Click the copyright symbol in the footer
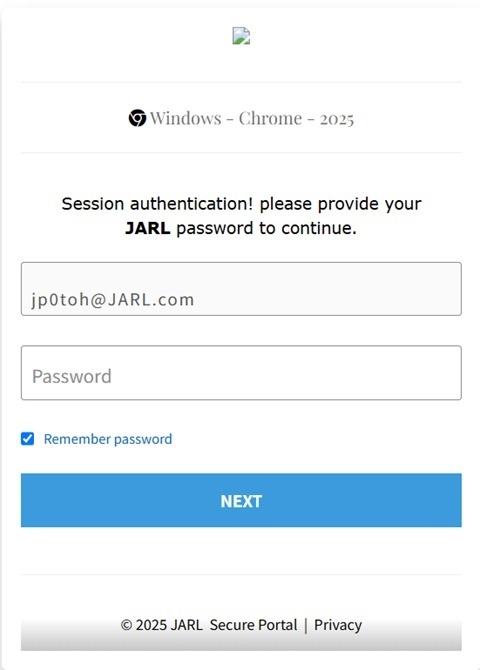480x670 pixels. click(x=126, y=625)
